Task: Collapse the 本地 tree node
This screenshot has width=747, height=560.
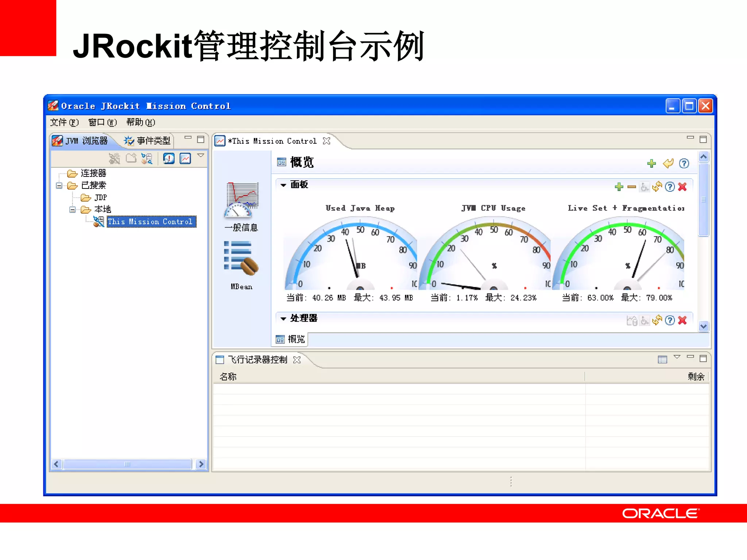Action: [x=73, y=210]
